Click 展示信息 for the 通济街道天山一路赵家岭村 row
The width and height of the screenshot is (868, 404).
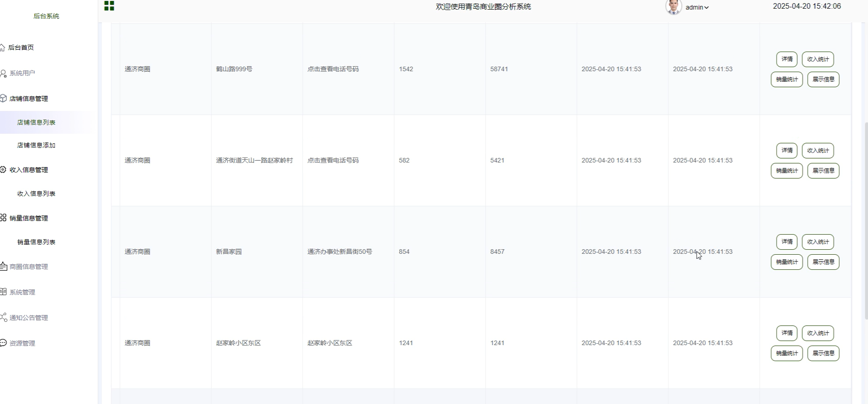823,171
